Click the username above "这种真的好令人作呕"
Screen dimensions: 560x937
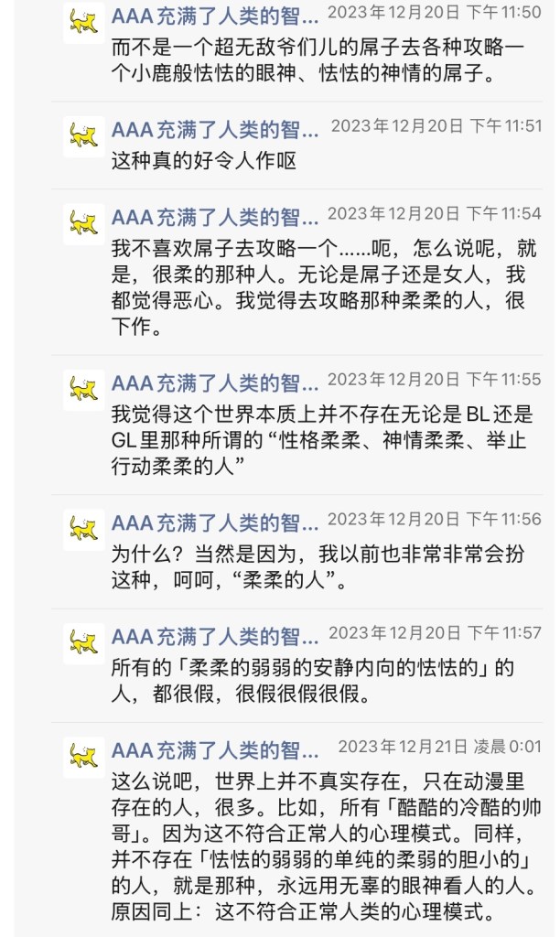click(215, 128)
